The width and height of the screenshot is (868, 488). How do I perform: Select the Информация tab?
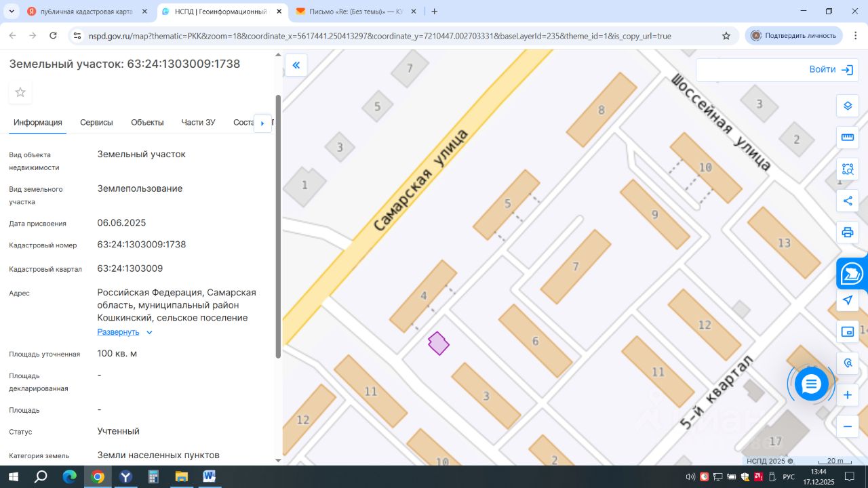38,123
